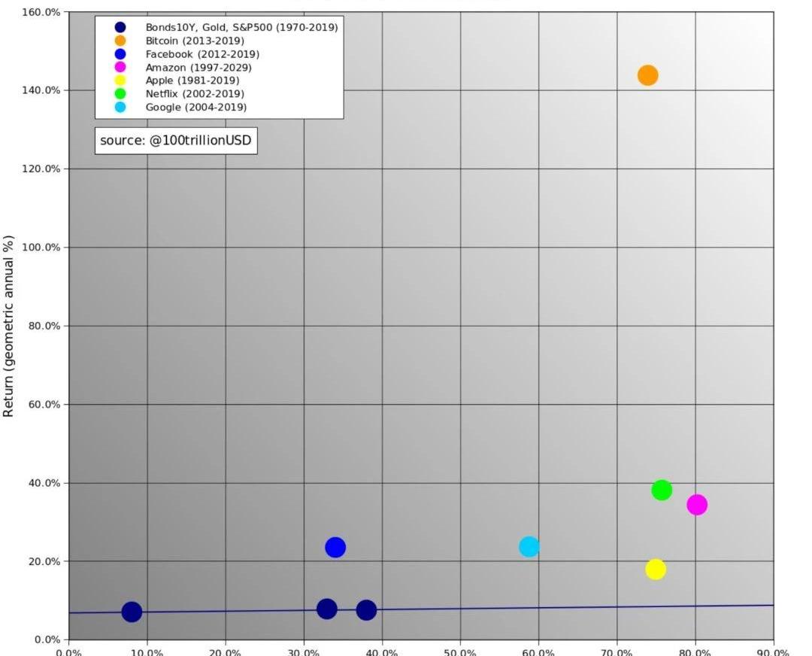Select the cyan Google legend marker
Viewport: 812px width, 656px height.
120,108
